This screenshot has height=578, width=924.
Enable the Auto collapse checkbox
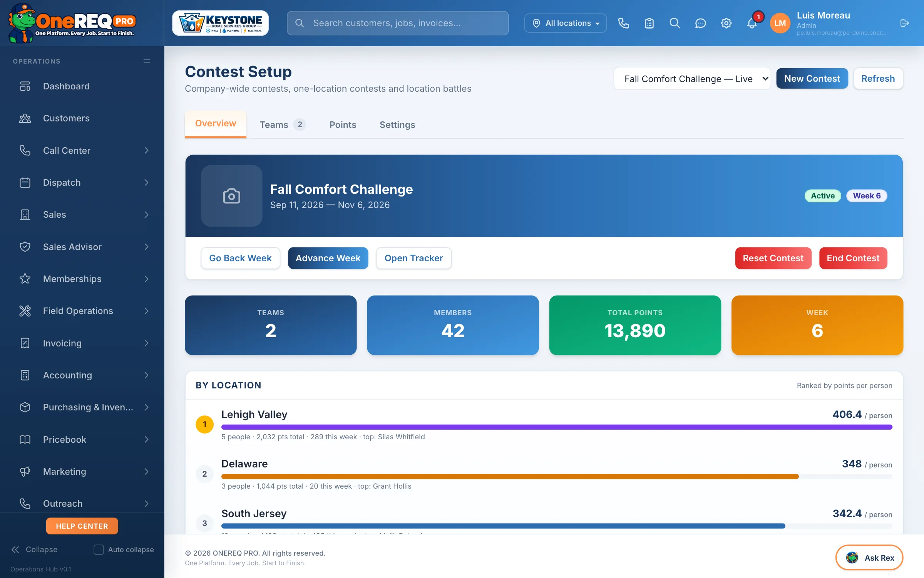click(99, 549)
